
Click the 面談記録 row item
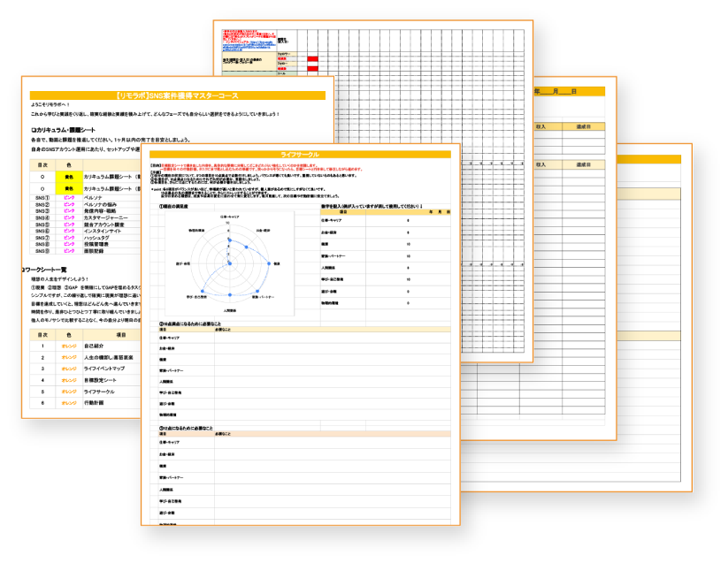[94, 251]
